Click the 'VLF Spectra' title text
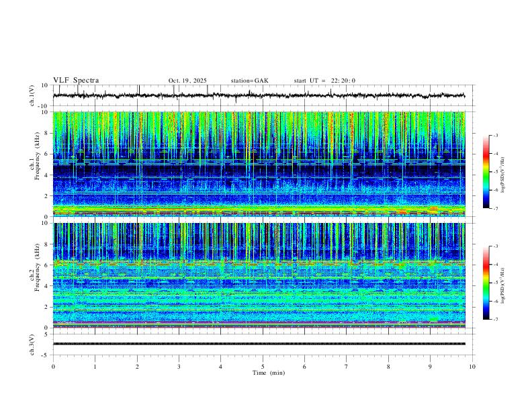Viewport: 532px width, 411px height. click(76, 81)
